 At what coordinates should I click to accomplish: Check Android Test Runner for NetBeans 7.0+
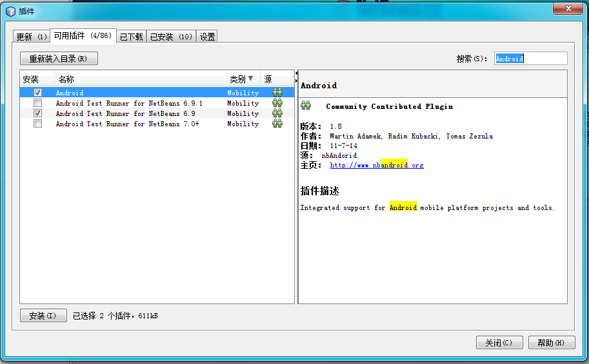click(37, 124)
